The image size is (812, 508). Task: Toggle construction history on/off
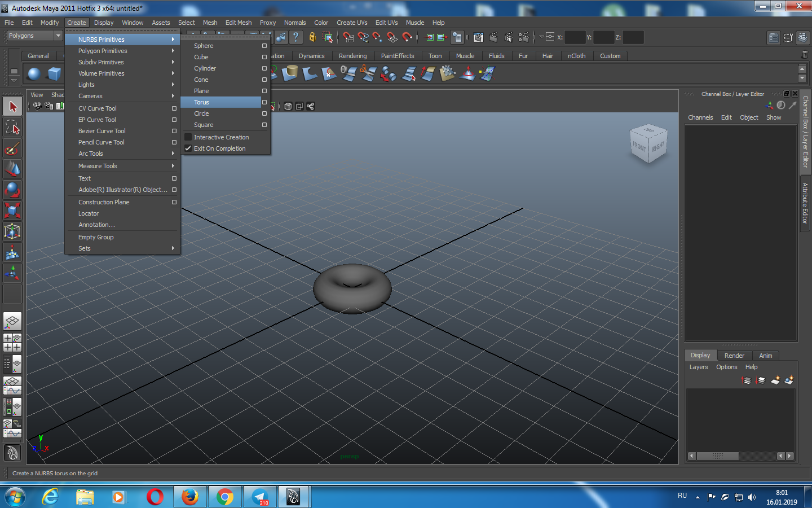click(457, 37)
